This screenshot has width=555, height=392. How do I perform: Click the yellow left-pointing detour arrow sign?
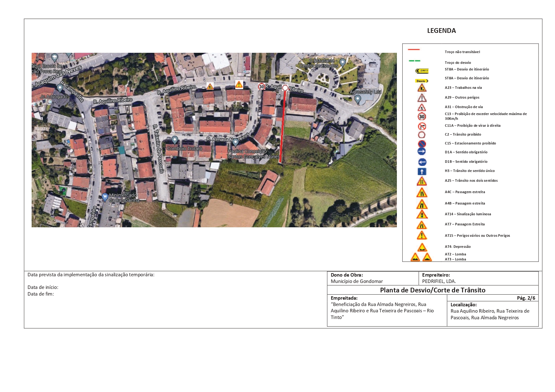tap(422, 71)
